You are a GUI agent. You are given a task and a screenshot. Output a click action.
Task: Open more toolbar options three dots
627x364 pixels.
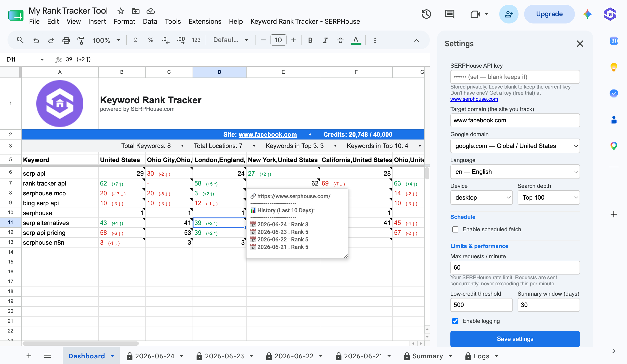coord(375,40)
